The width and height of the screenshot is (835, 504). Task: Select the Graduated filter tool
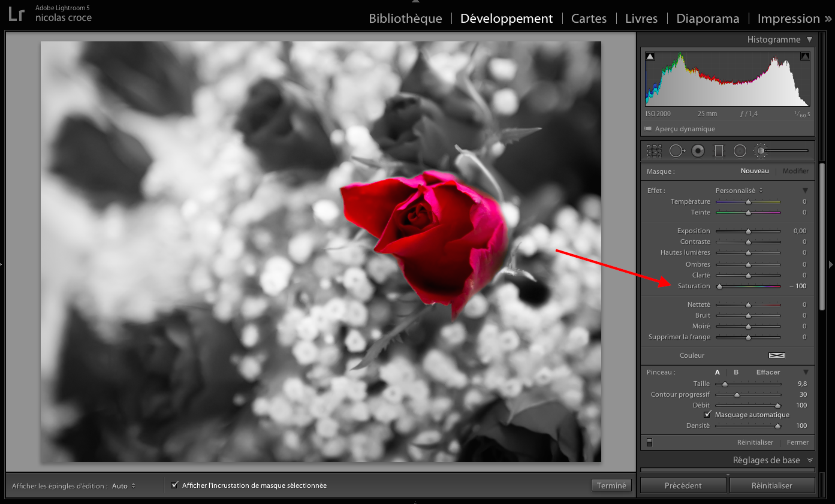click(719, 151)
